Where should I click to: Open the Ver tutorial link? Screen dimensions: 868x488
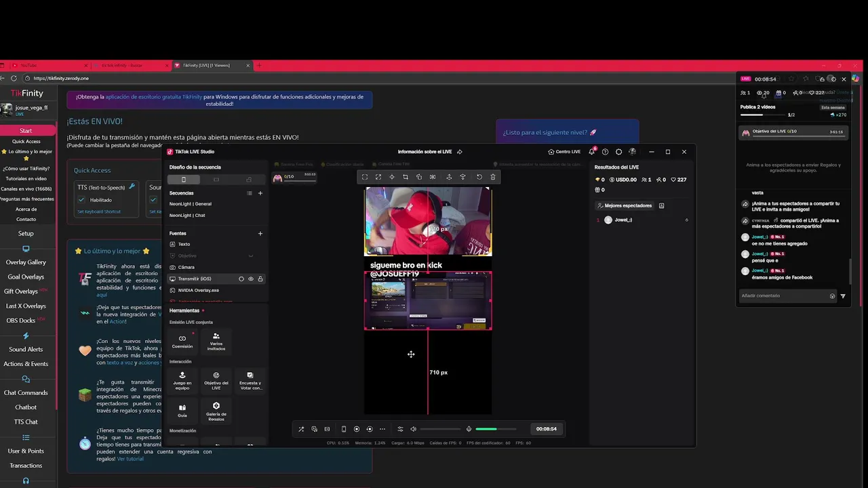coord(130,459)
